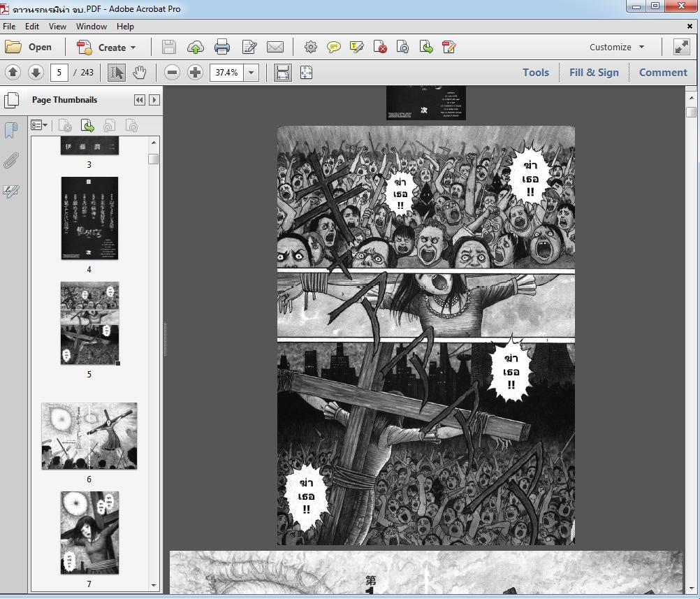The image size is (700, 599).
Task: Select page 4 thumbnail
Action: coord(89,218)
